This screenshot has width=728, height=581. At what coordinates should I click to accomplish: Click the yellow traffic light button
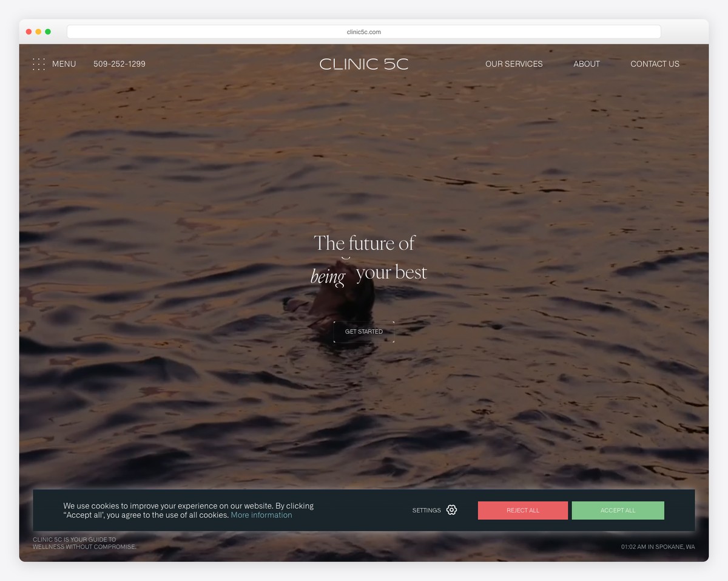coord(38,31)
